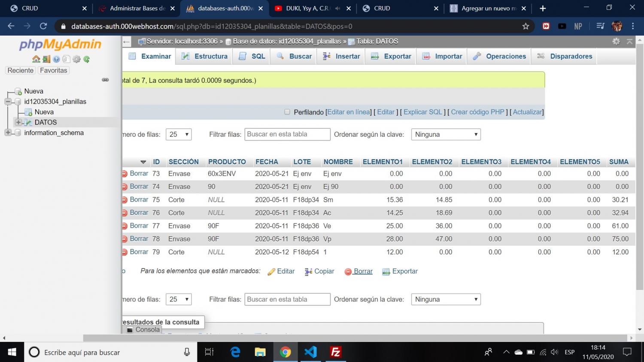Collapse the id12035304_planillas database tree
The image size is (644, 362).
pyautogui.click(x=8, y=102)
